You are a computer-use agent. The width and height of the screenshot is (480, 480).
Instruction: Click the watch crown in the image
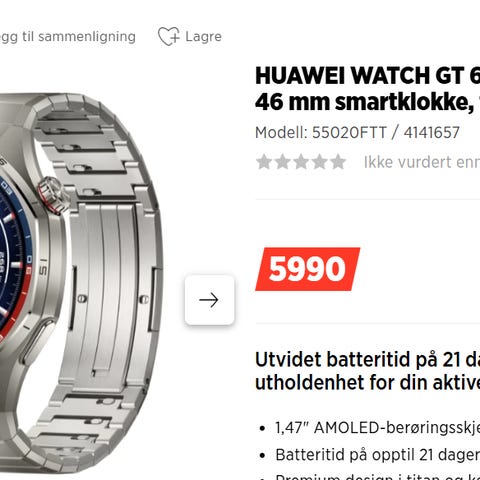click(x=53, y=195)
